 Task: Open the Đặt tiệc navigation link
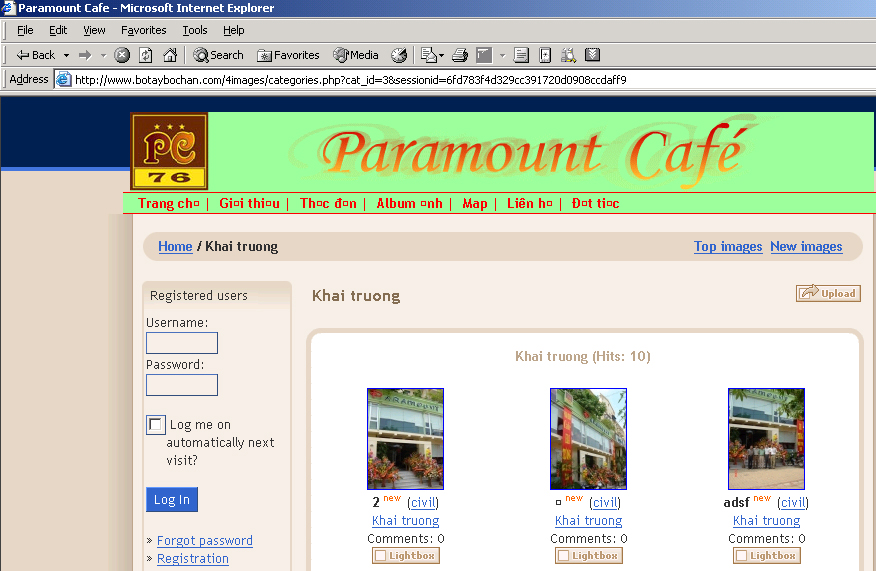tap(596, 203)
